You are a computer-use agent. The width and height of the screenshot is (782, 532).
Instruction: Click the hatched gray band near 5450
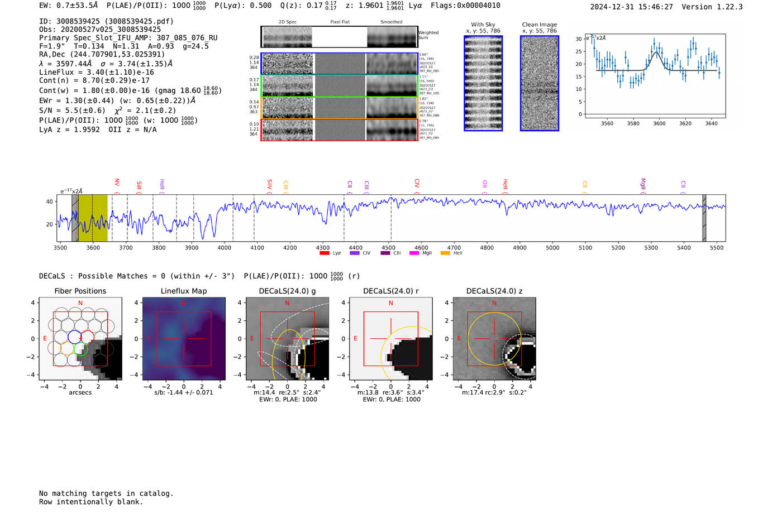point(704,218)
